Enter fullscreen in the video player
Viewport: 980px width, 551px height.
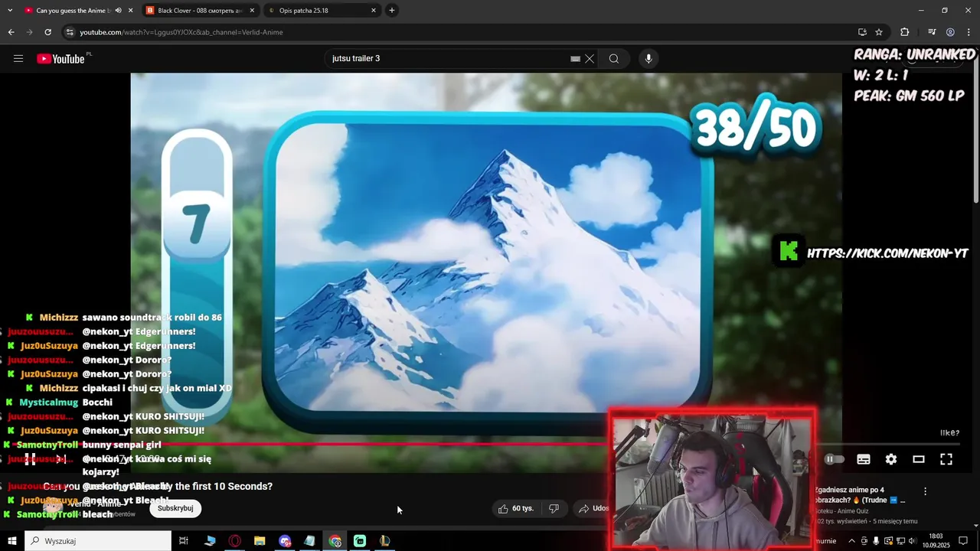tap(946, 459)
